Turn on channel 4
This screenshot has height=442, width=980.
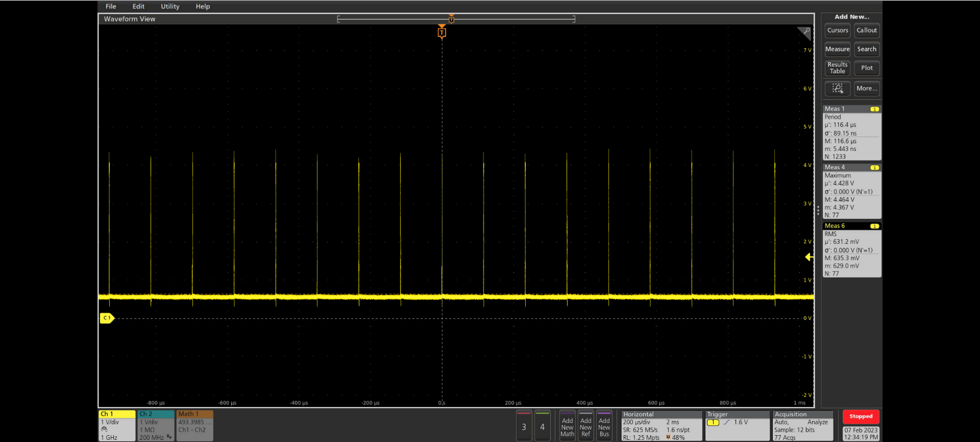point(542,426)
